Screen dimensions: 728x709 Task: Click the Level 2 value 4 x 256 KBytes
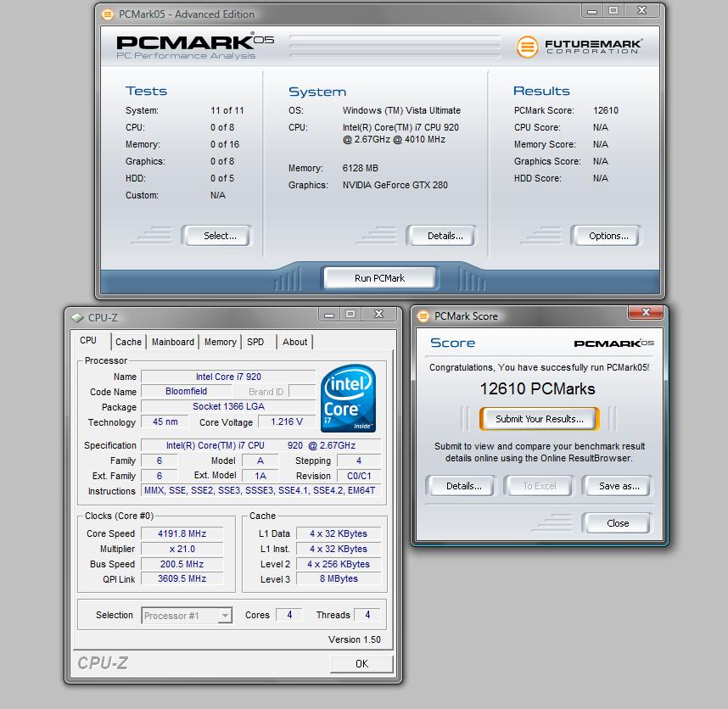[339, 564]
